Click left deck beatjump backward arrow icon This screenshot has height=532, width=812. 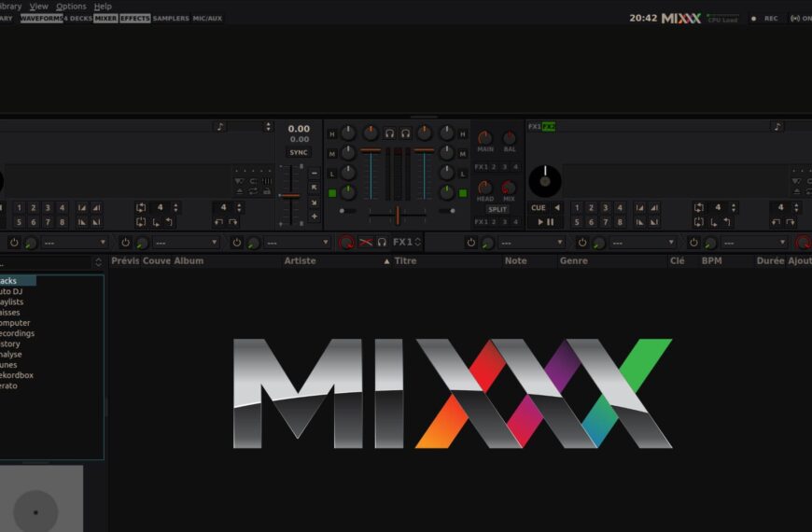(x=219, y=222)
